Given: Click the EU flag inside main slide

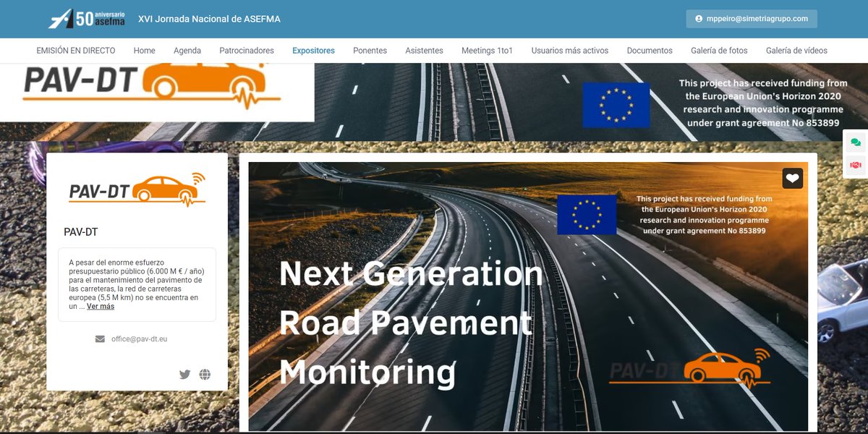Looking at the screenshot, I should pos(587,214).
